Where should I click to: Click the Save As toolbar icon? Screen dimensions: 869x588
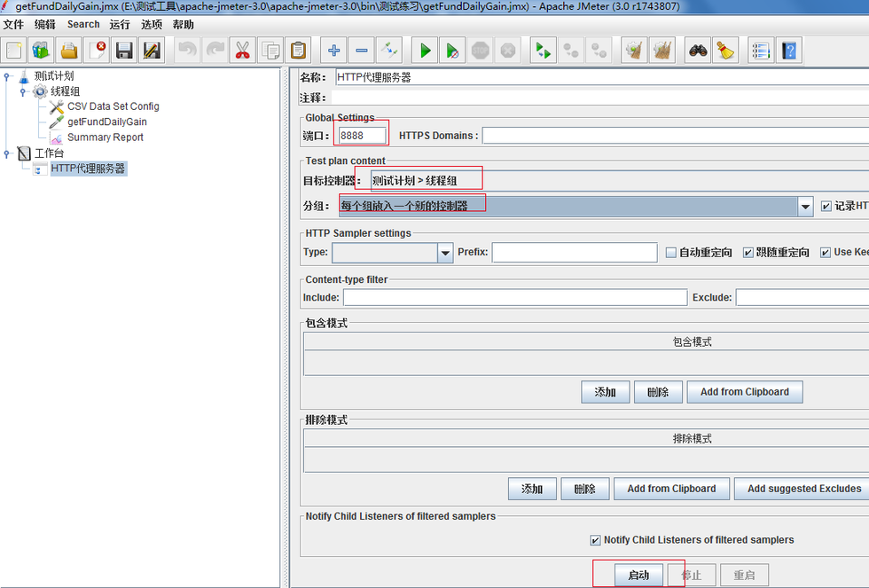[152, 51]
